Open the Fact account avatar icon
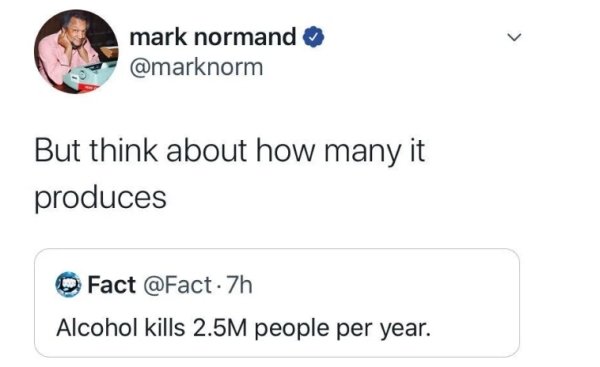 pyautogui.click(x=68, y=285)
